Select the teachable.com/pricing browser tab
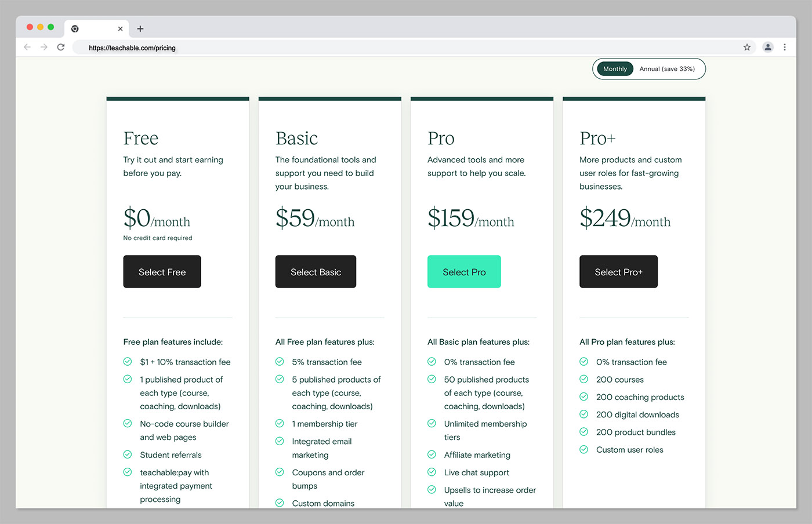 pos(97,28)
